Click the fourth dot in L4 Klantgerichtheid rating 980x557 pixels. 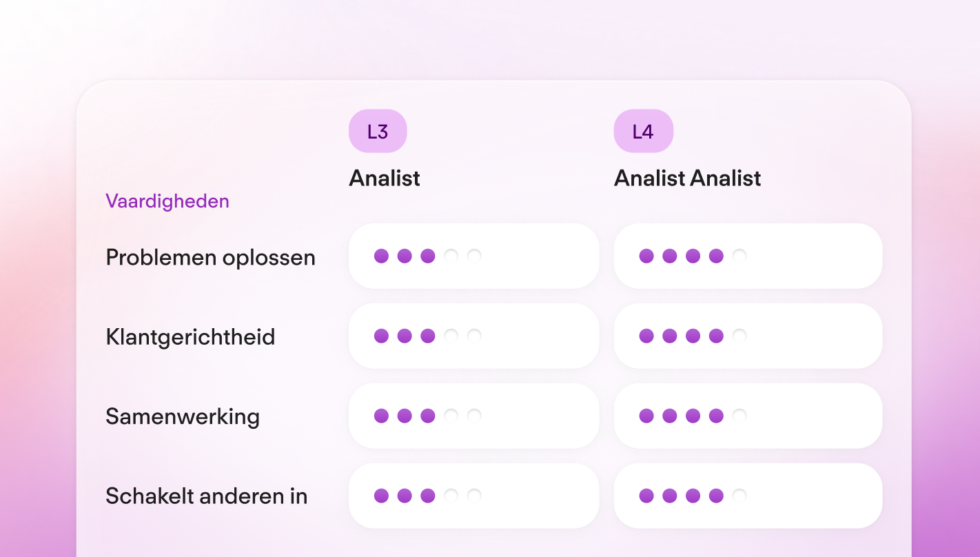coord(716,336)
